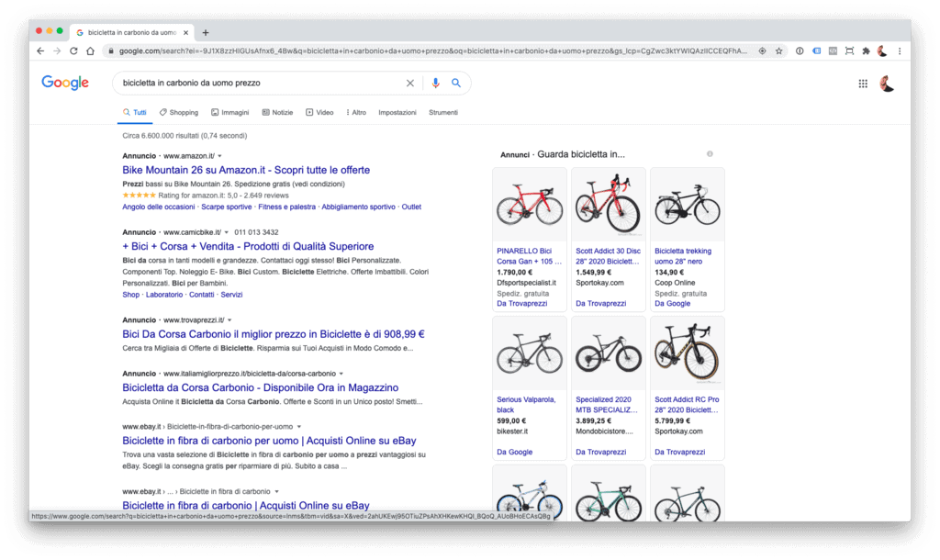This screenshot has width=940, height=560.
Task: Open Contatti sitelink under camicbike ad
Action: coord(201,295)
